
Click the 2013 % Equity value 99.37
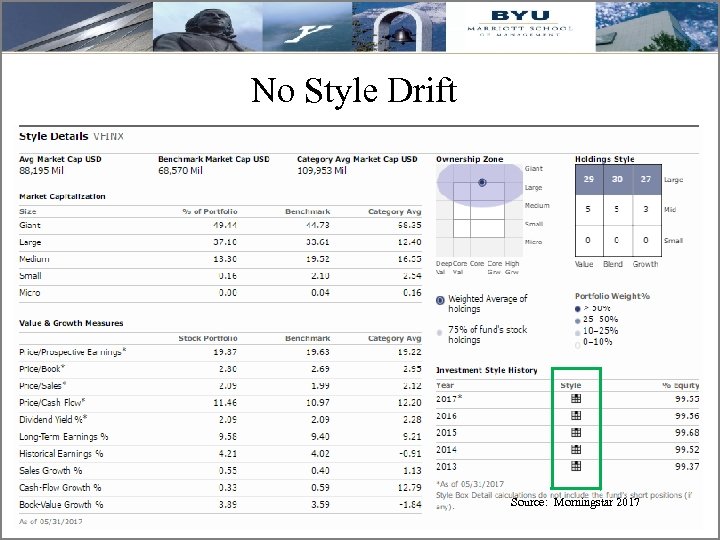tap(687, 467)
